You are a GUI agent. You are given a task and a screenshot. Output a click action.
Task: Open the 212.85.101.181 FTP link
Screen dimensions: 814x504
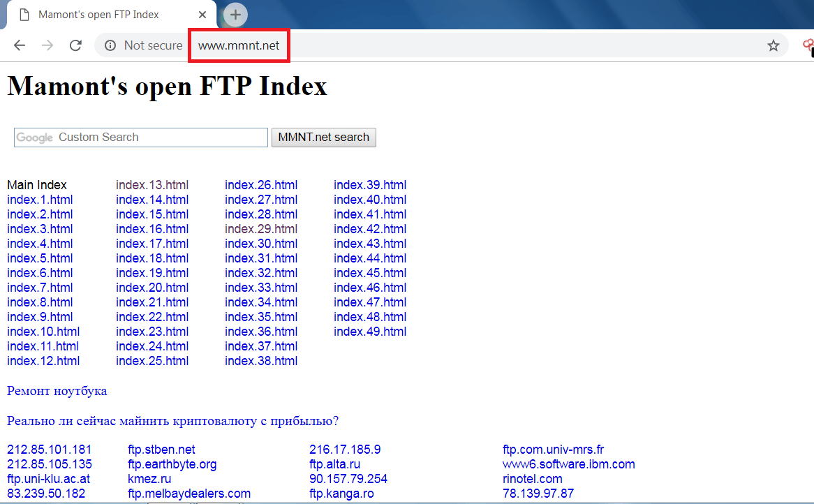point(50,450)
